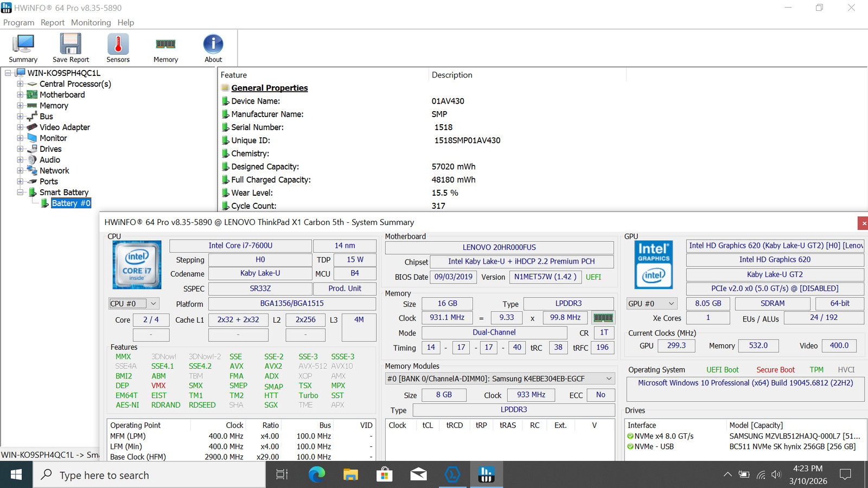The image size is (868, 488).
Task: Click the Smart Battery tree icon
Action: [x=32, y=192]
